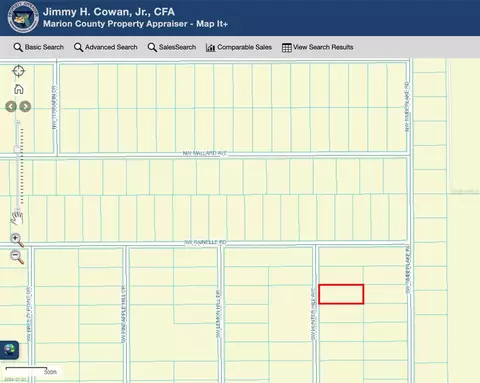Go to previous map extent arrow
The height and width of the screenshot is (383, 480).
[x=11, y=107]
